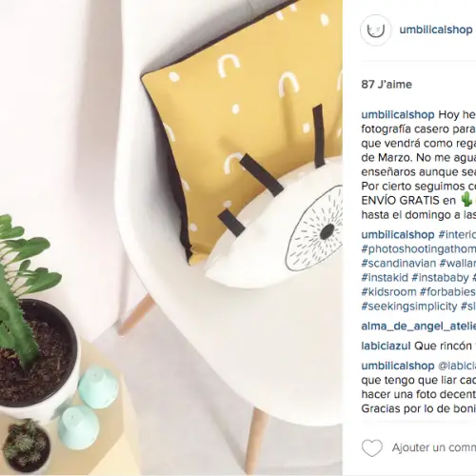Click the cactus emoji in caption

[x=466, y=200]
